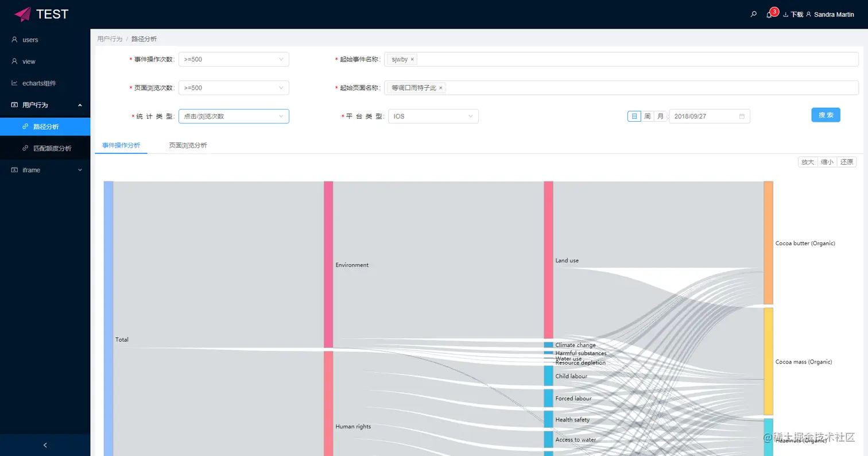Viewport: 868px width, 456px height.
Task: Click the link icon beside 匹配额度分析
Action: coord(25,148)
